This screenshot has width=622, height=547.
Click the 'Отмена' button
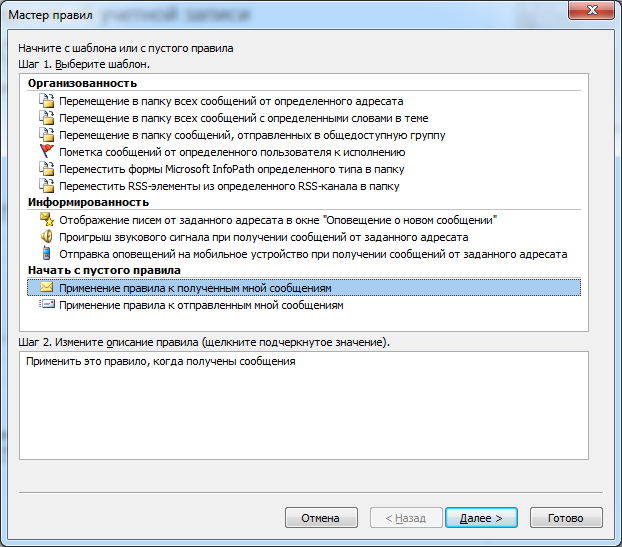point(321,518)
